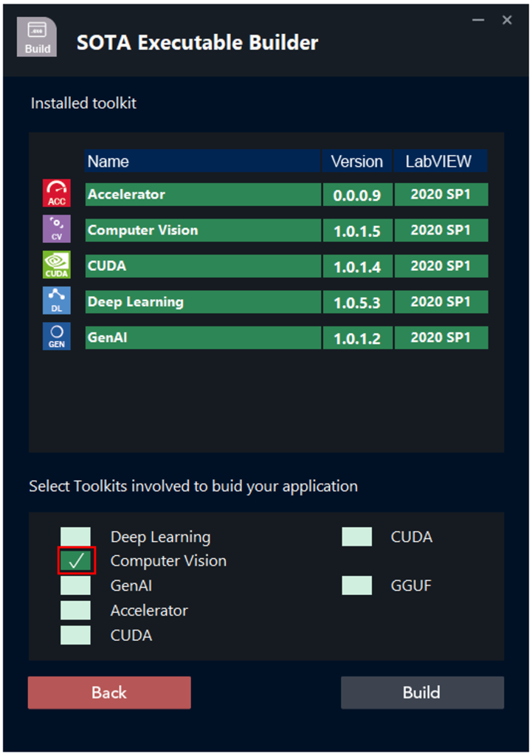Click the 2020 SP1 cell in Accelerator row

click(441, 194)
